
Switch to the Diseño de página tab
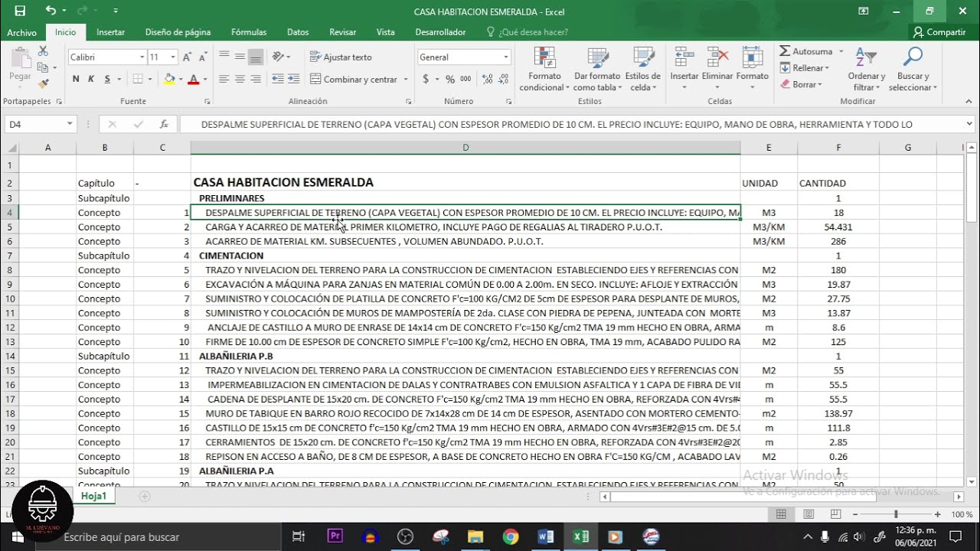(178, 32)
